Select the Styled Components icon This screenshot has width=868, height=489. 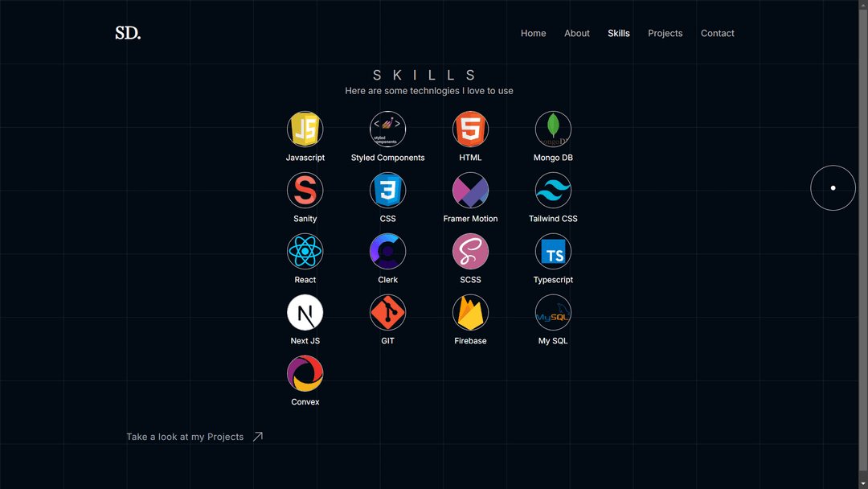[387, 129]
